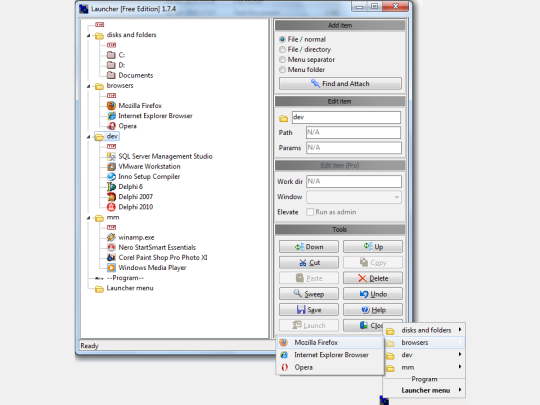This screenshot has width=540, height=405.
Task: Select the File / normal radio button
Action: click(x=282, y=39)
